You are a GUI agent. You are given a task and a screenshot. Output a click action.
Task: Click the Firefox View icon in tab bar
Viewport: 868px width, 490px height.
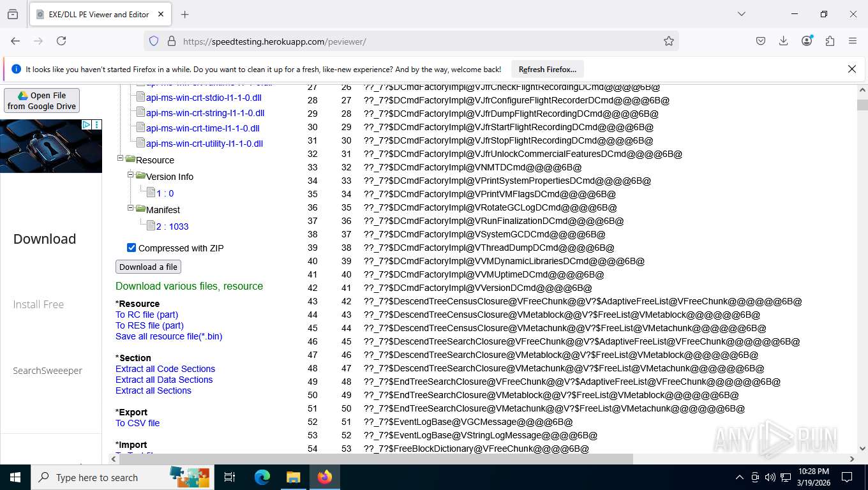click(x=13, y=14)
